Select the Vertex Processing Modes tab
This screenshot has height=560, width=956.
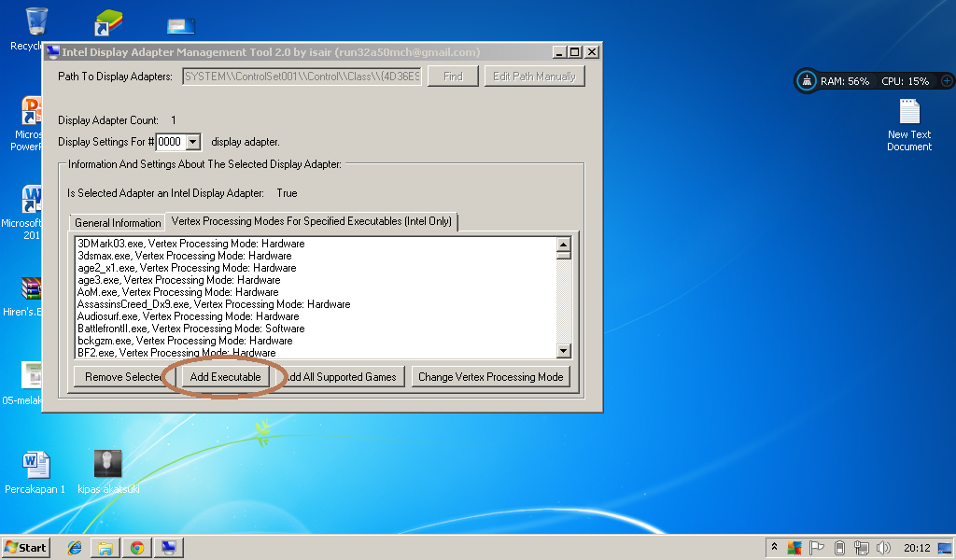(x=311, y=220)
